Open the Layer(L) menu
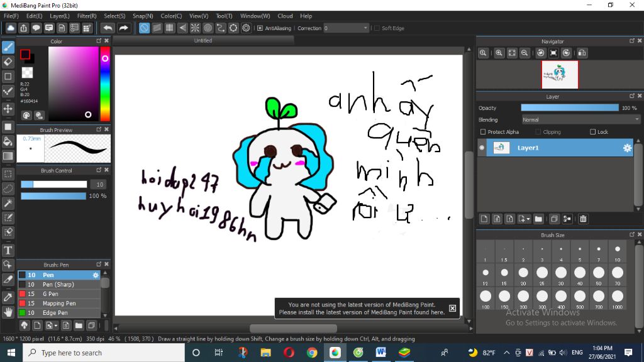 click(x=60, y=16)
